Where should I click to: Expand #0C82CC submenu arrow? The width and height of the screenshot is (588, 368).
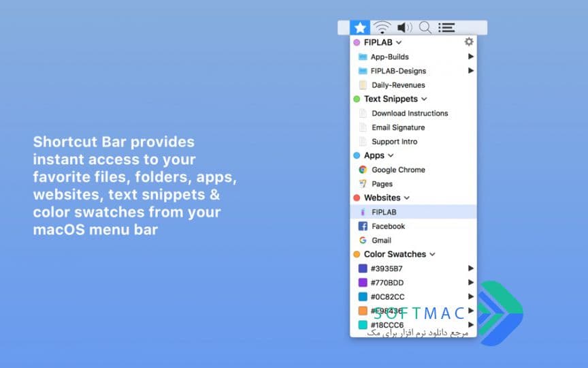click(x=471, y=296)
